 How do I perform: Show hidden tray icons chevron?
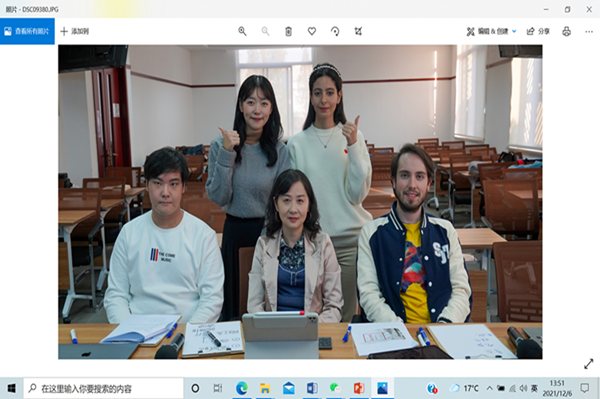(x=489, y=388)
